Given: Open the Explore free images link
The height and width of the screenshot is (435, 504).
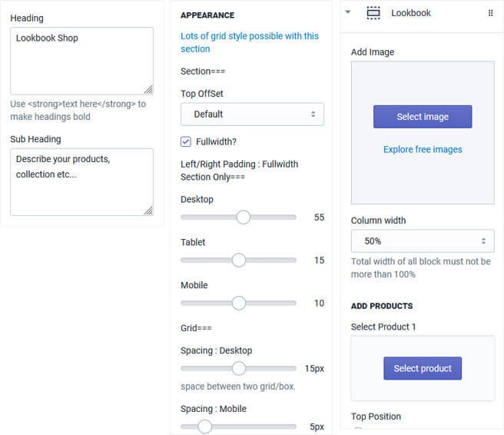Looking at the screenshot, I should pos(423,149).
